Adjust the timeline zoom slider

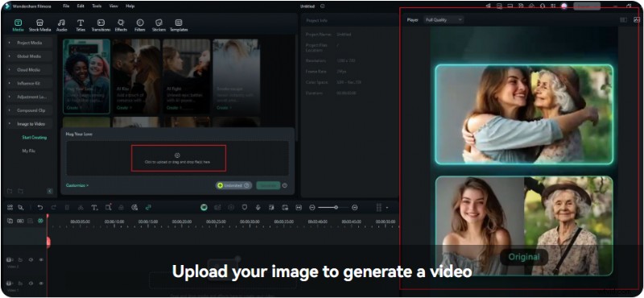click(333, 208)
